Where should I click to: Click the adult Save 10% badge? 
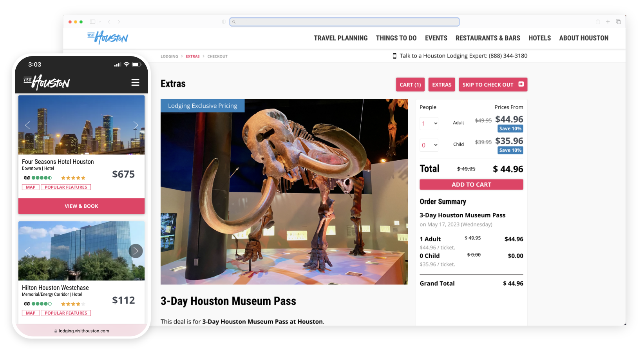[x=510, y=129]
